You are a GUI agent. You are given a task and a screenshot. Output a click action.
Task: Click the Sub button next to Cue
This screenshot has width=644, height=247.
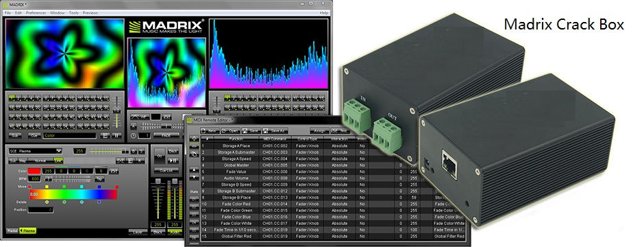click(15, 135)
